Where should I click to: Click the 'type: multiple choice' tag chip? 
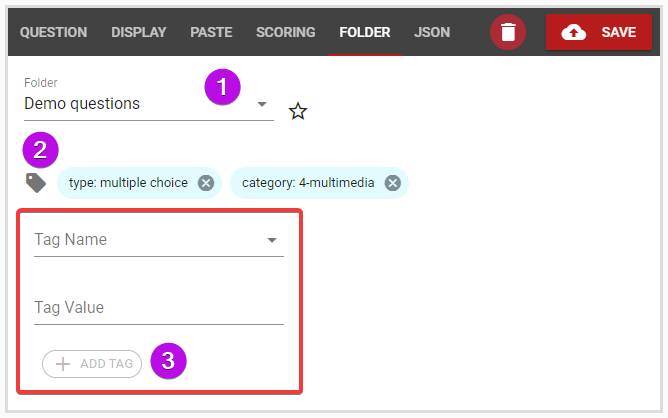139,183
